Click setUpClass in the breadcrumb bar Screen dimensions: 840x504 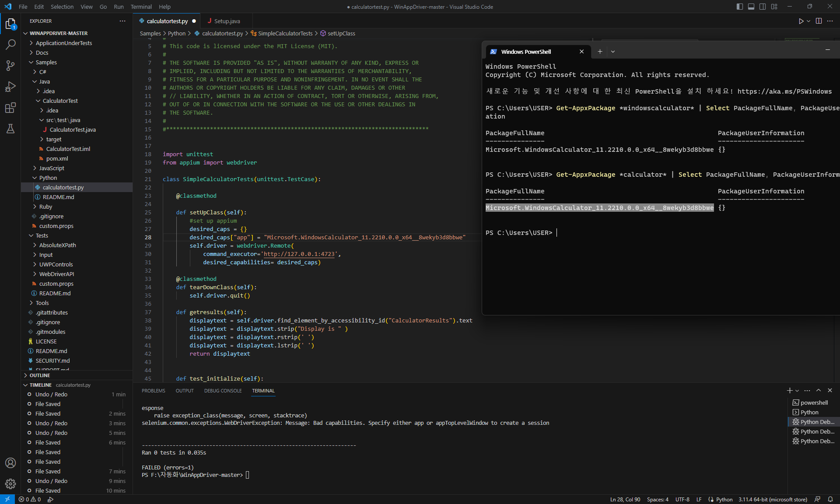pyautogui.click(x=341, y=33)
